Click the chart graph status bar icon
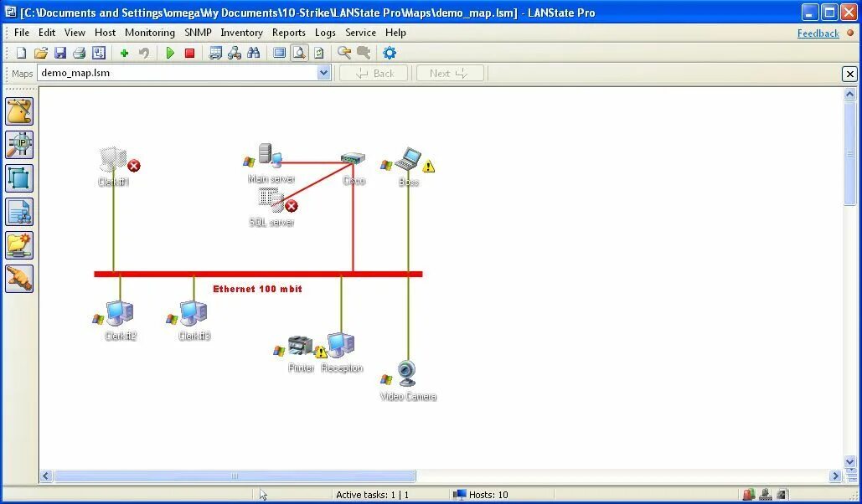This screenshot has height=504, width=862. tap(782, 495)
